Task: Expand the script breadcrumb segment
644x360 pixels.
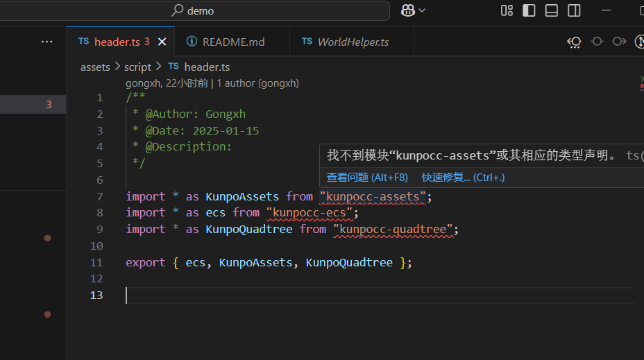Action: point(137,67)
